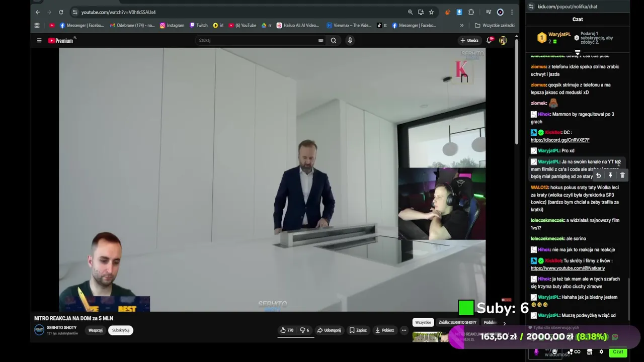The width and height of the screenshot is (644, 362).
Task: Click the Subskrybuj button
Action: [x=121, y=330]
